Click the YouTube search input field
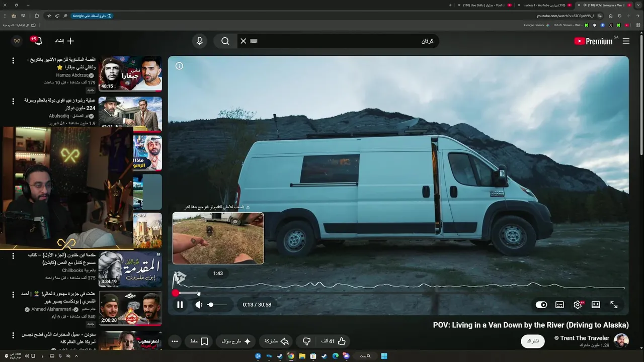The width and height of the screenshot is (644, 362). click(x=347, y=41)
